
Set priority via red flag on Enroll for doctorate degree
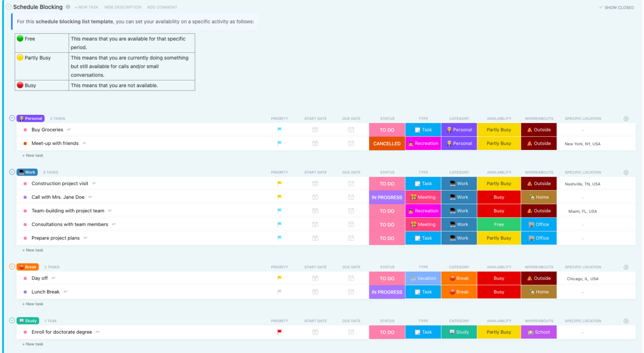pos(279,332)
